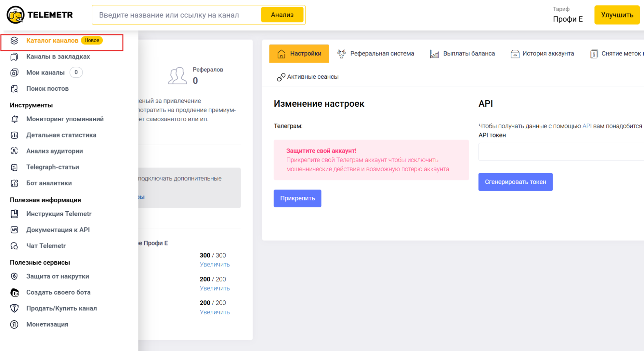This screenshot has width=644, height=351.
Task: Click the Монетизация ruble icon
Action: tap(14, 324)
